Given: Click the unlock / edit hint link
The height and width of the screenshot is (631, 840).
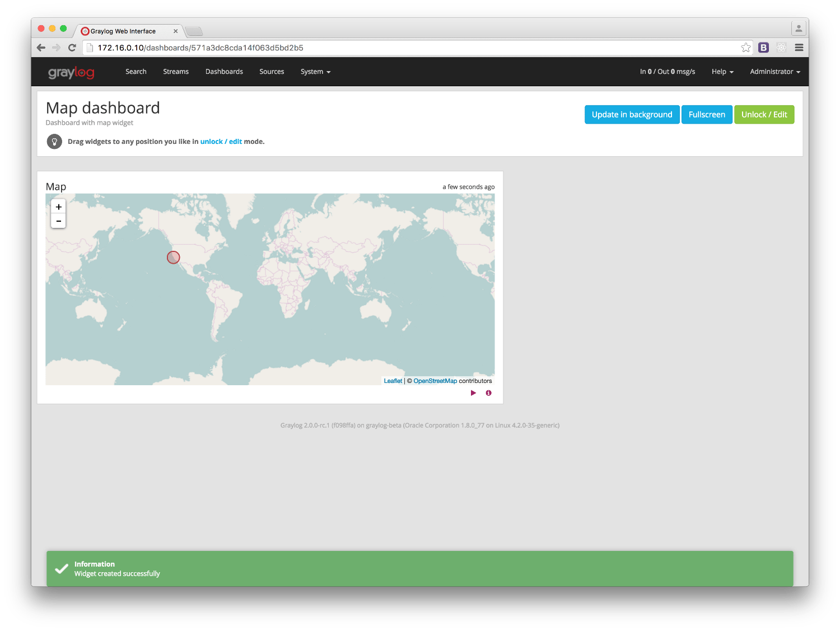Looking at the screenshot, I should [x=221, y=142].
